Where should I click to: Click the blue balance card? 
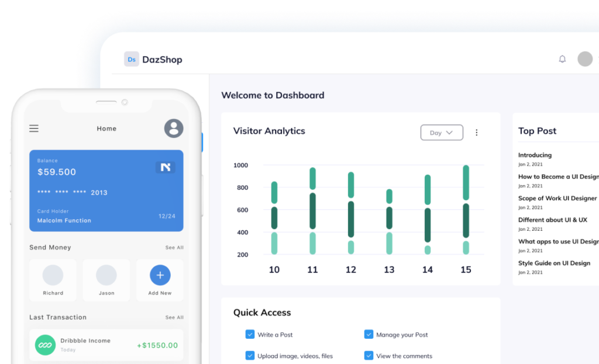click(x=106, y=190)
